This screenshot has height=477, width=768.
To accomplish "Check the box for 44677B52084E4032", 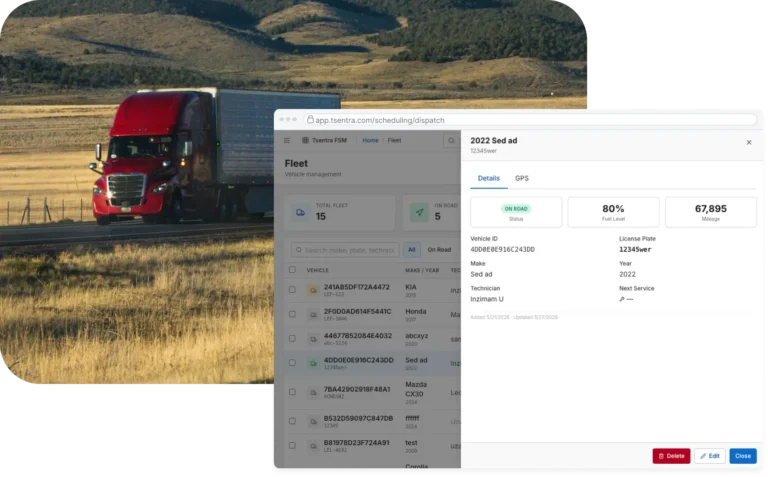I will click(x=292, y=339).
